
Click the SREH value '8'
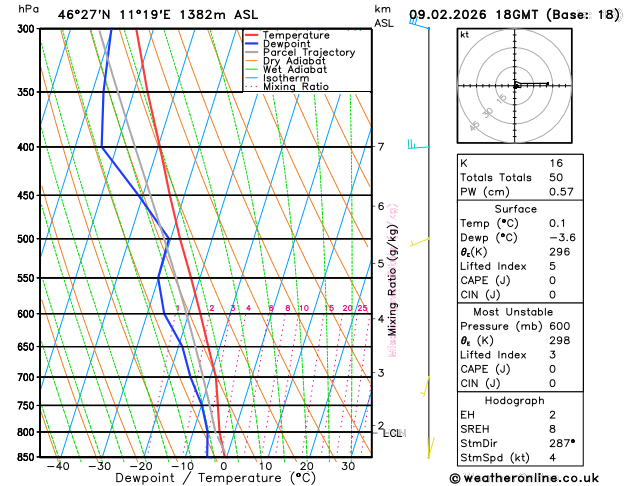pos(553,429)
